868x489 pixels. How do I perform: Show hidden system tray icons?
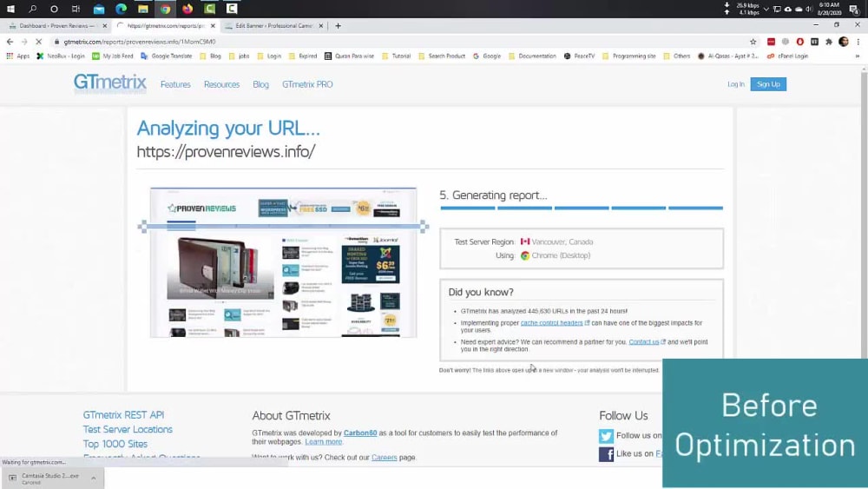point(766,9)
